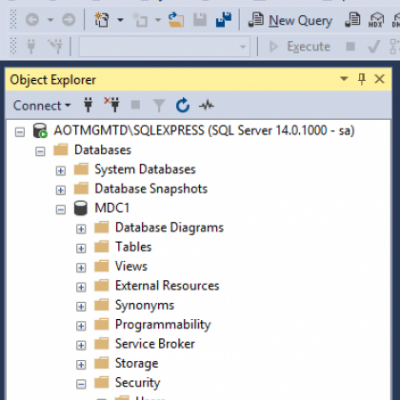Collapse the AOTMGMTD\SQLEXPRESS server node
Viewport: 400px width, 400px height.
point(20,132)
